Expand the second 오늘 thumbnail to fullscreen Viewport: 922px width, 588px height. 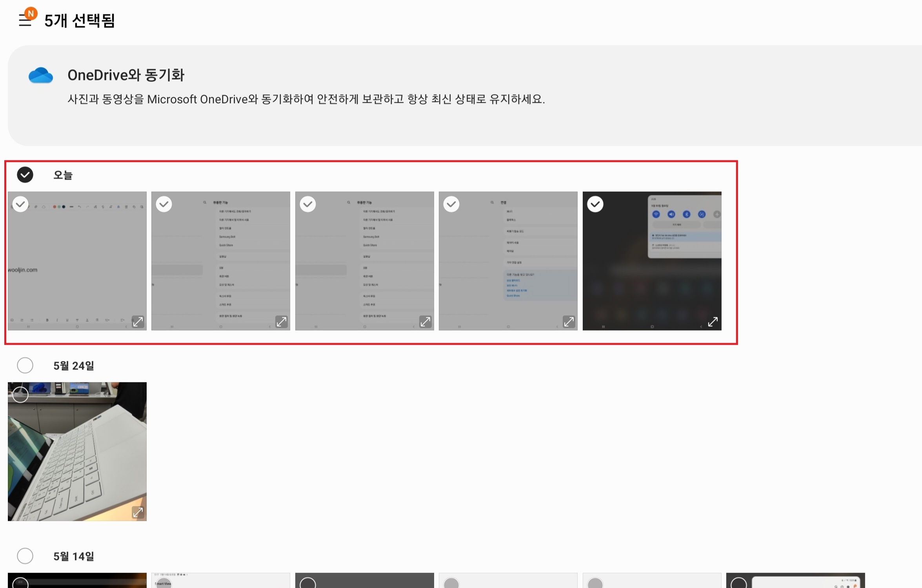(x=281, y=322)
